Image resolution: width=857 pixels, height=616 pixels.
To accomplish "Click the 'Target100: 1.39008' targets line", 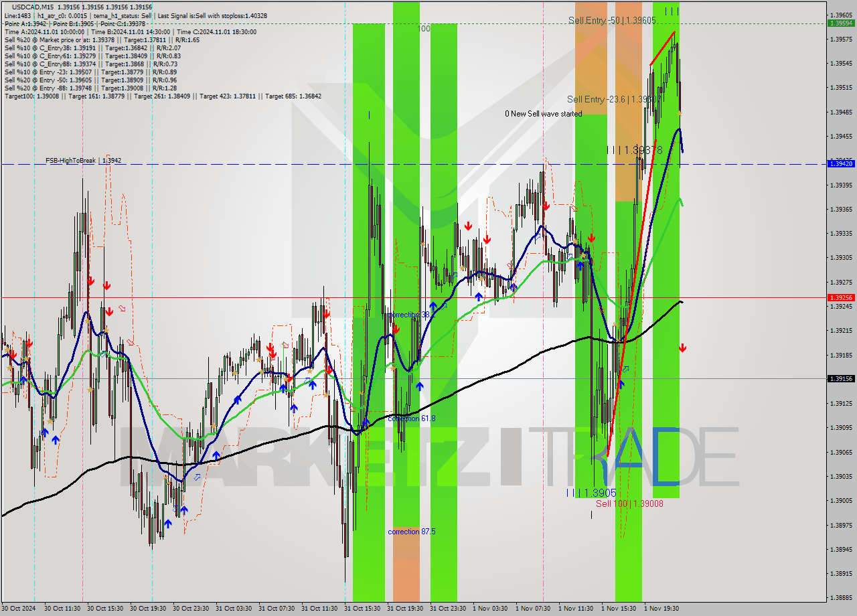I will point(163,96).
